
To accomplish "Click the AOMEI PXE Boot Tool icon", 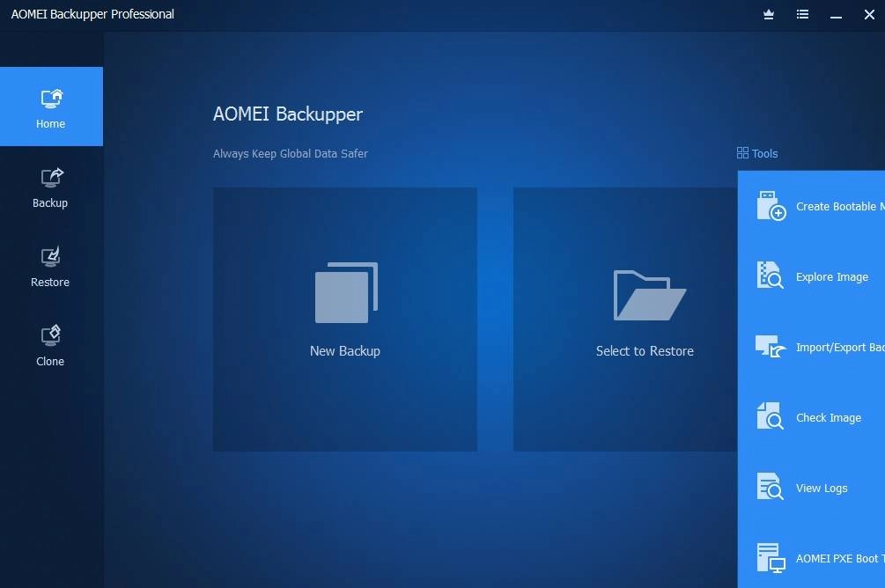I will click(x=771, y=557).
